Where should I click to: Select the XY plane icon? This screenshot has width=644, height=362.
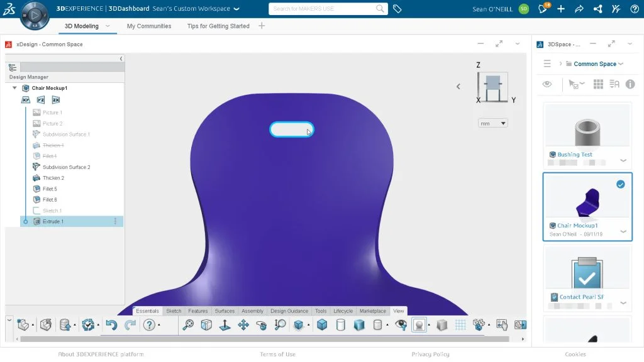(x=26, y=100)
